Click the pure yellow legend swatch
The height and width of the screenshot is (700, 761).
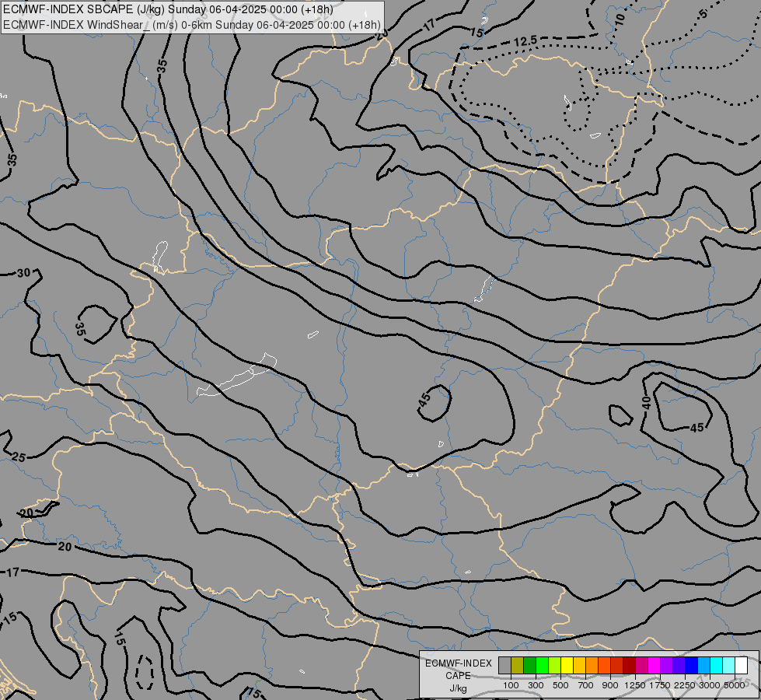567,666
